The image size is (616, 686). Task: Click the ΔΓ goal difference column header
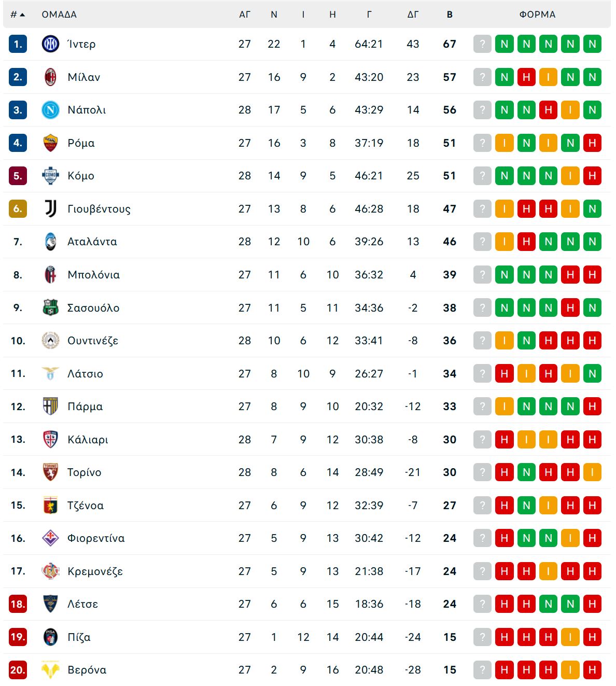click(x=413, y=15)
